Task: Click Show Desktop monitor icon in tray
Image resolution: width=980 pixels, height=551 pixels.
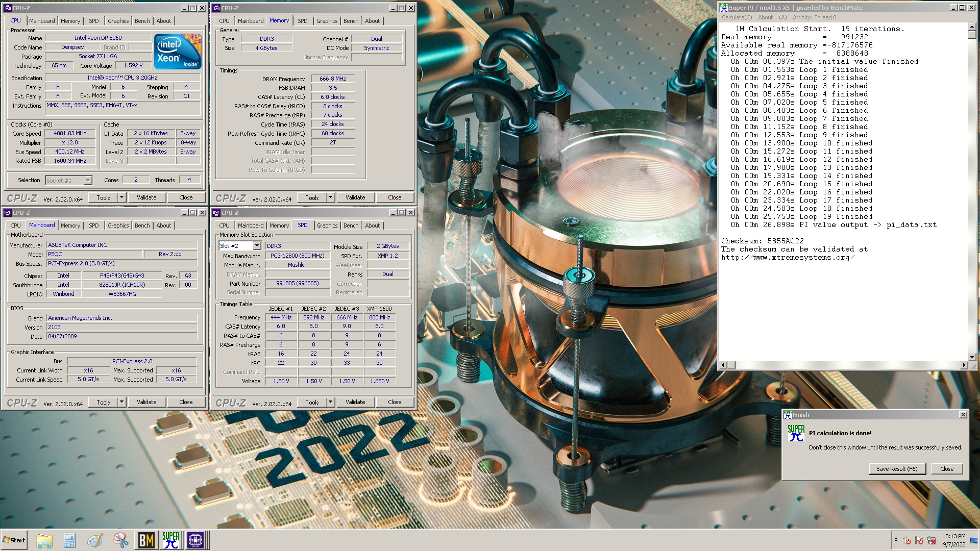Action: click(974, 540)
